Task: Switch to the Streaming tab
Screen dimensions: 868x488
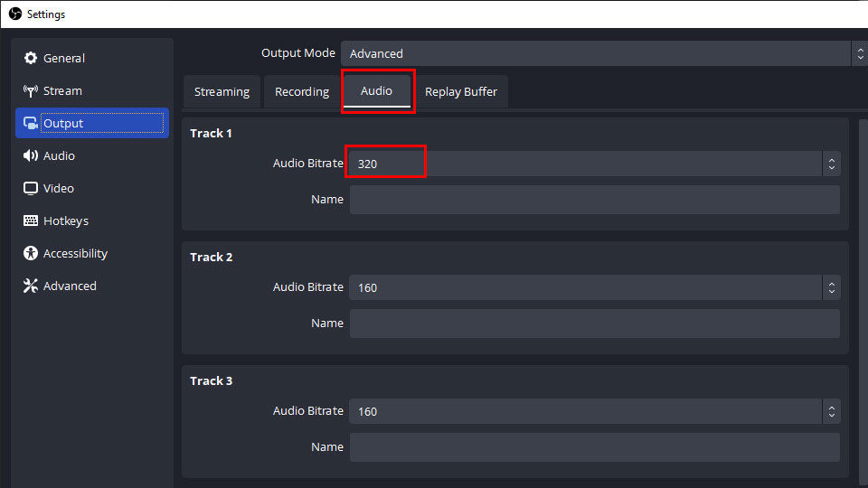Action: click(222, 92)
